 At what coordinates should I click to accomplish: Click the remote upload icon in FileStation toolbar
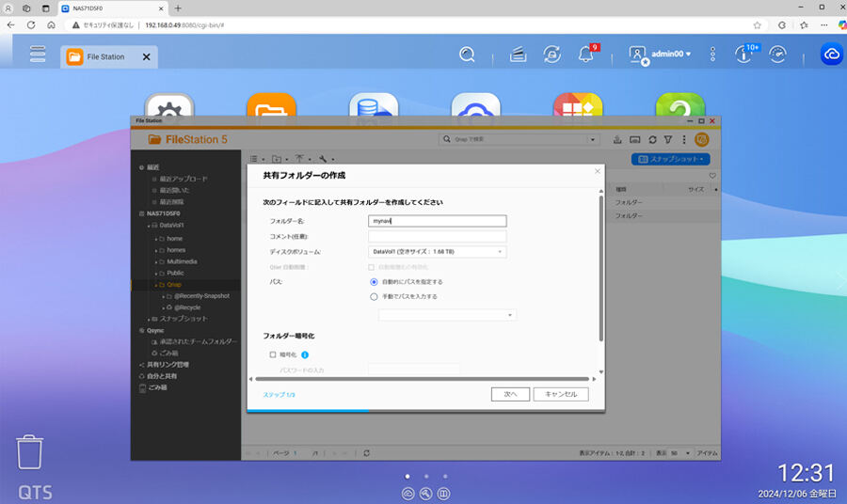(x=617, y=140)
